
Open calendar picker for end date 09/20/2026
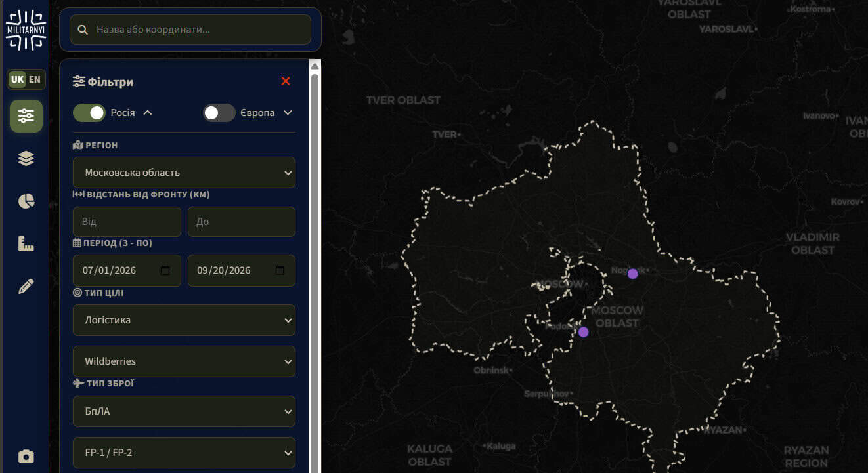280,270
